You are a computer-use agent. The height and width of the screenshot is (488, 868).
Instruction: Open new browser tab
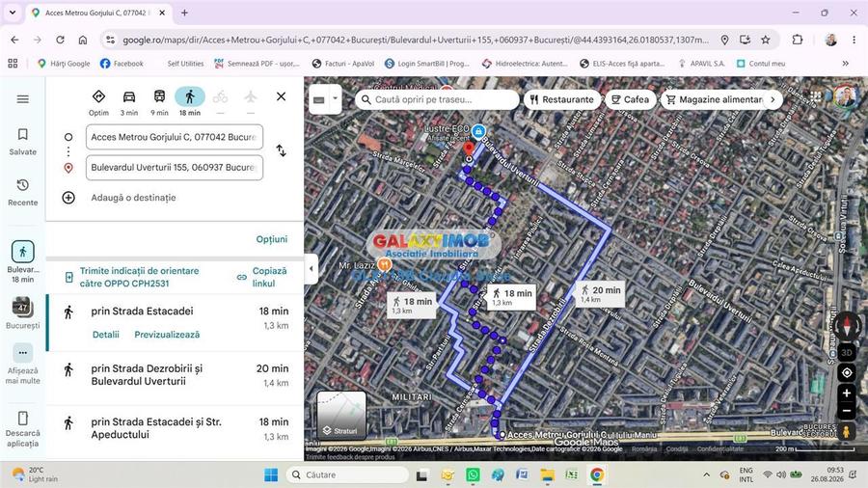[184, 13]
